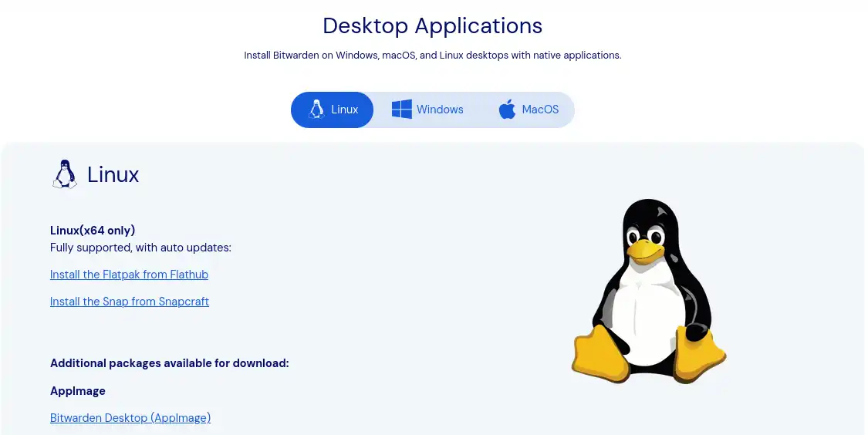
Task: Click the large Tux penguin illustration
Action: point(648,292)
